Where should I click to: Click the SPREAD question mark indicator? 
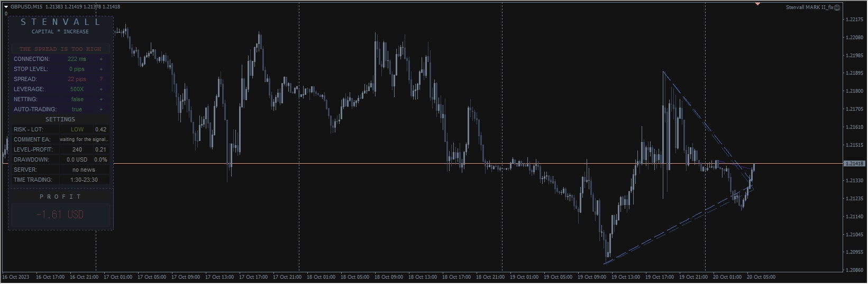click(101, 79)
